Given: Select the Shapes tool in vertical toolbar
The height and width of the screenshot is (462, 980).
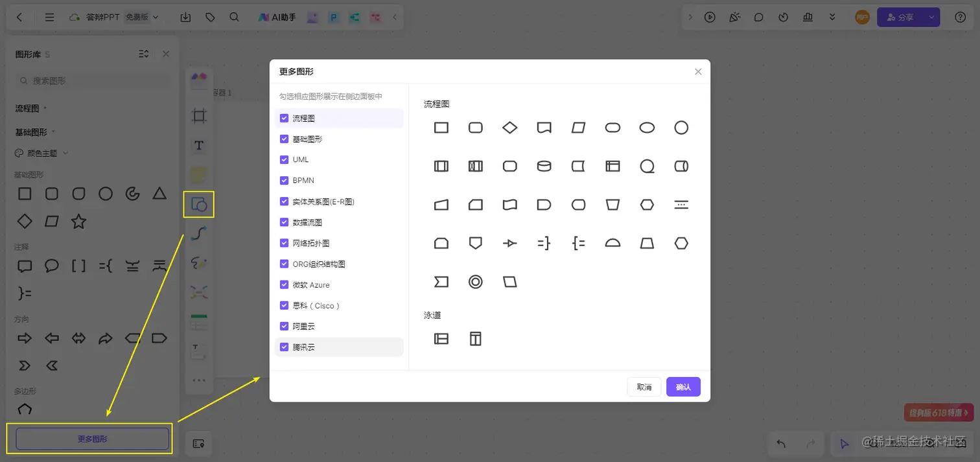Looking at the screenshot, I should (x=199, y=205).
